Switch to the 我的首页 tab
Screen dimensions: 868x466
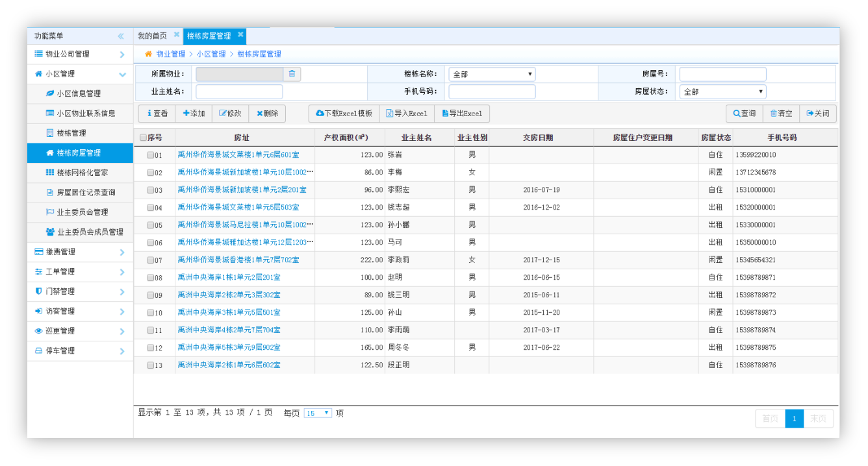(x=153, y=36)
